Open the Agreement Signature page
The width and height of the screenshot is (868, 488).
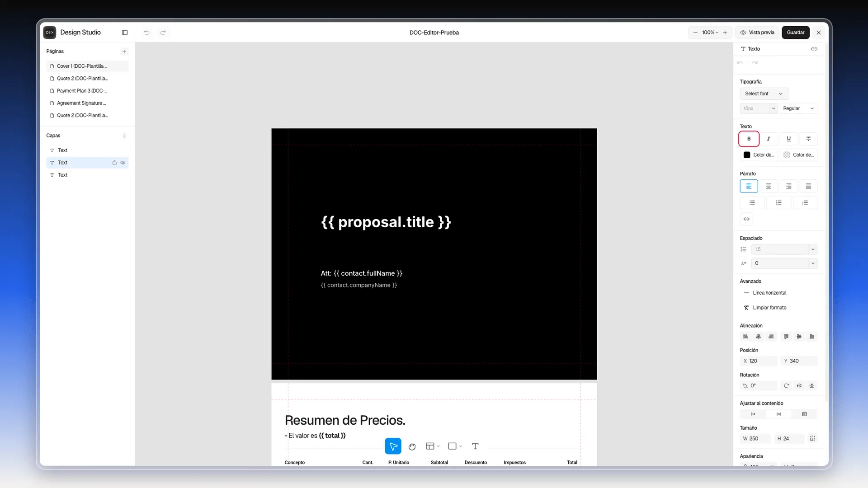(x=87, y=103)
